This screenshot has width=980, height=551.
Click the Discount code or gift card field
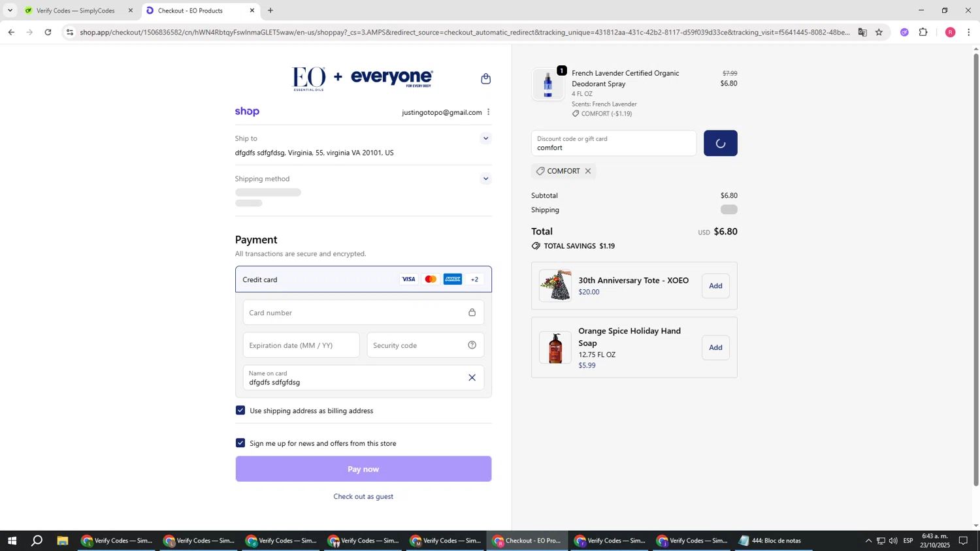tap(613, 144)
